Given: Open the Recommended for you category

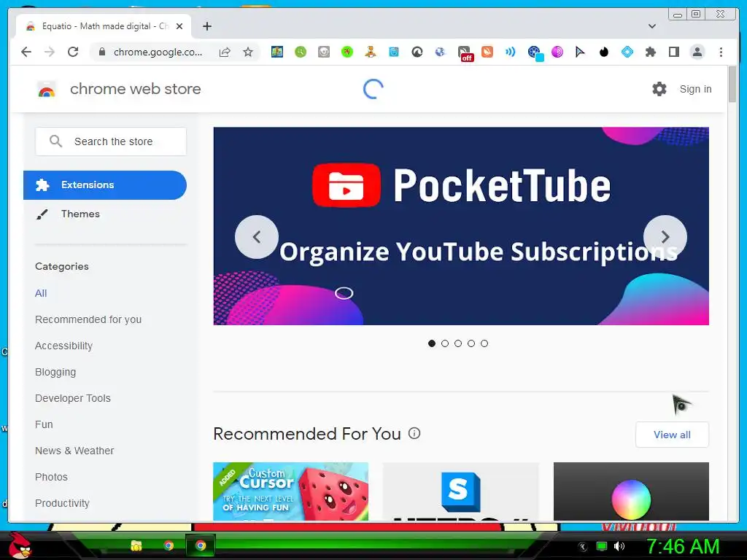Looking at the screenshot, I should click(88, 319).
